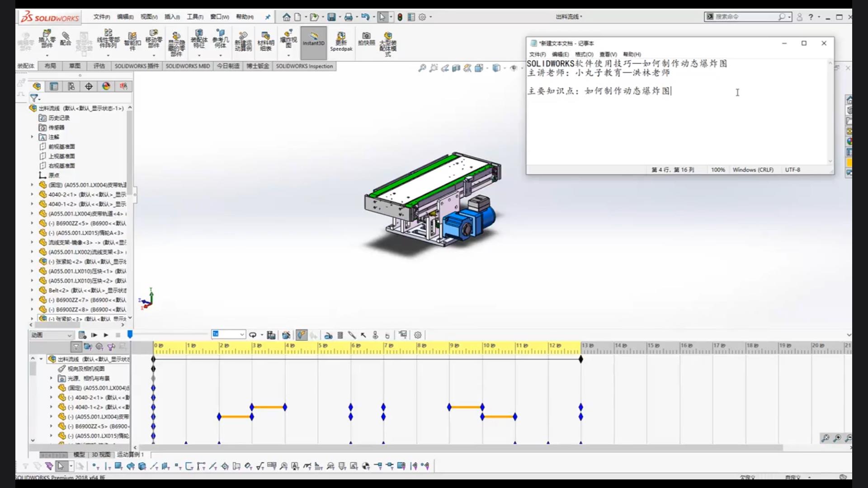Screen dimensions: 868x488
Task: Open PropertyManager tab icon
Action: 54,86
